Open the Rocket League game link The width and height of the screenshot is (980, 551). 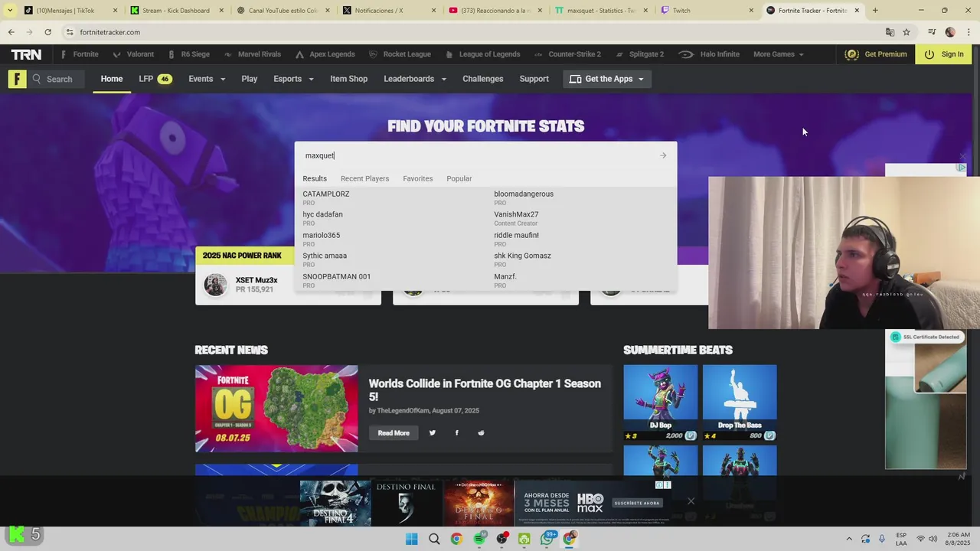point(400,54)
